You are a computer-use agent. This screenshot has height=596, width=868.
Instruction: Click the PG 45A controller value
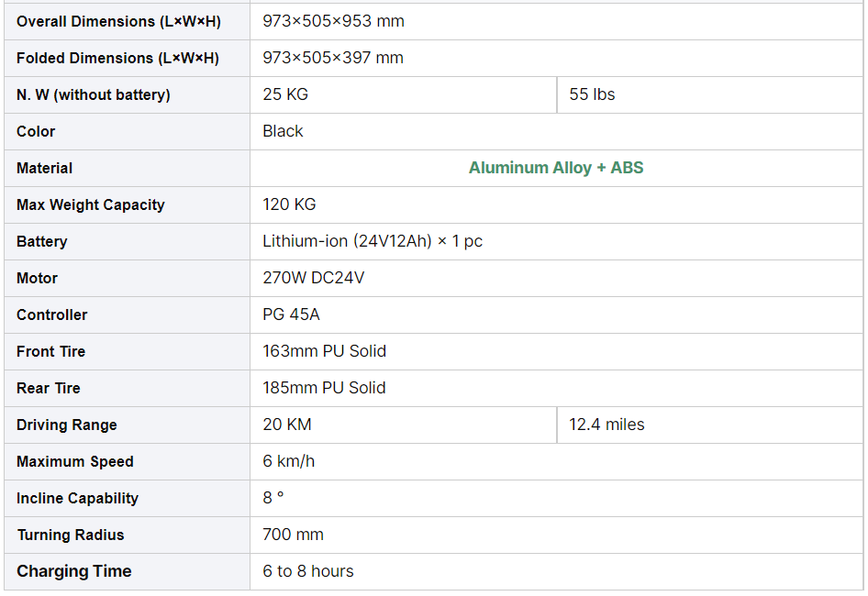pyautogui.click(x=291, y=315)
